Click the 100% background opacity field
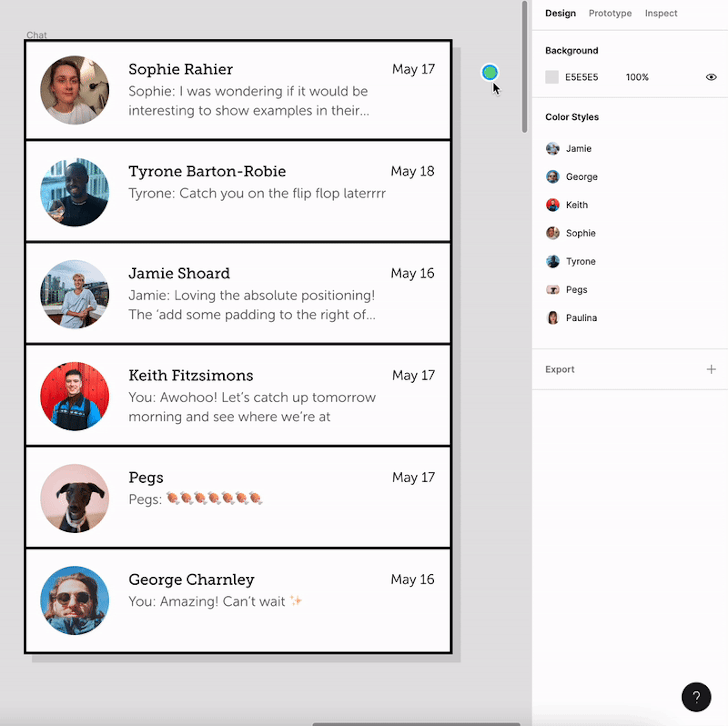The image size is (728, 726). (637, 77)
